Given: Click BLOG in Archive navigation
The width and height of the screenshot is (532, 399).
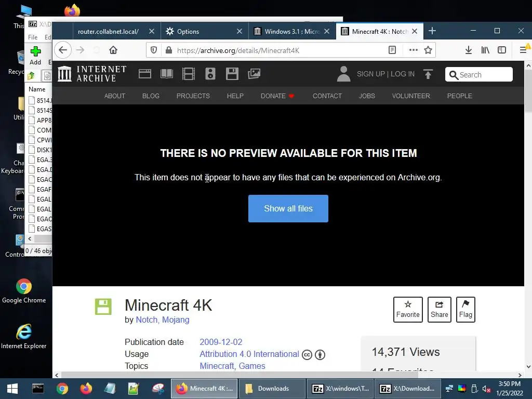Looking at the screenshot, I should pyautogui.click(x=151, y=96).
